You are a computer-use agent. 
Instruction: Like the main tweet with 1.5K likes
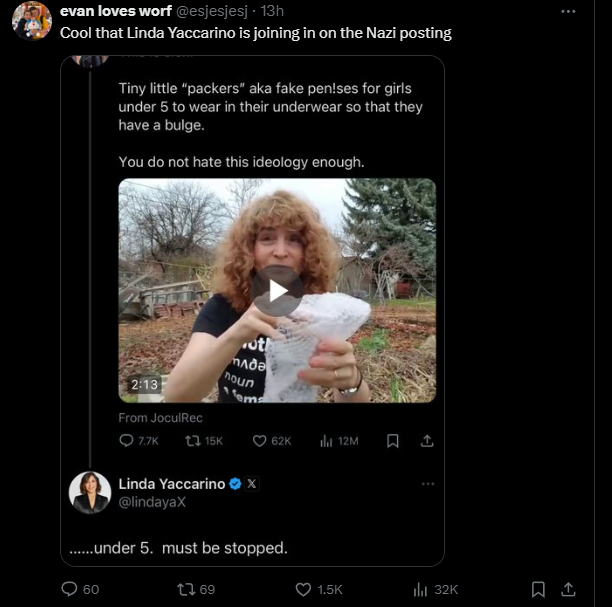click(x=305, y=589)
